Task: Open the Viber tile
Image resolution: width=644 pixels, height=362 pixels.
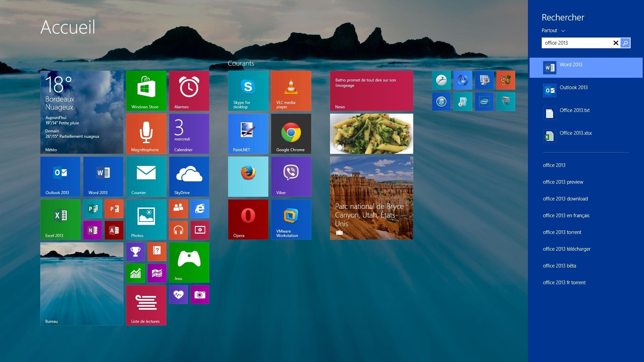Action: pyautogui.click(x=291, y=177)
